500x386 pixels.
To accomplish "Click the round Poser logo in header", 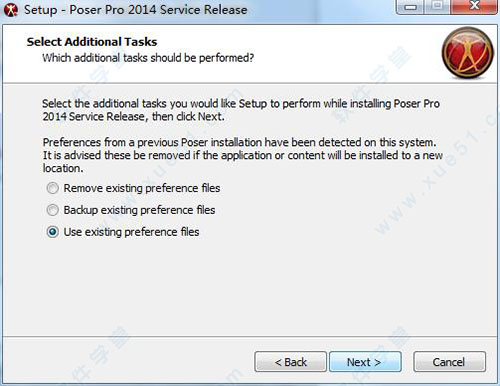I will 468,53.
